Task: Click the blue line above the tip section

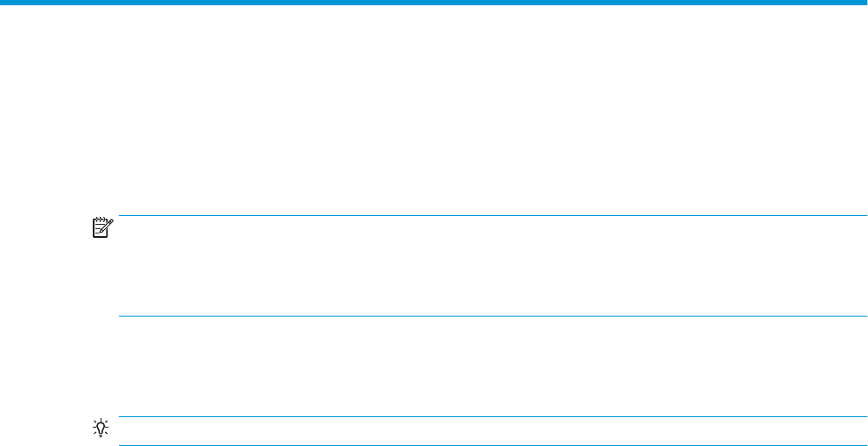Action: click(x=492, y=416)
